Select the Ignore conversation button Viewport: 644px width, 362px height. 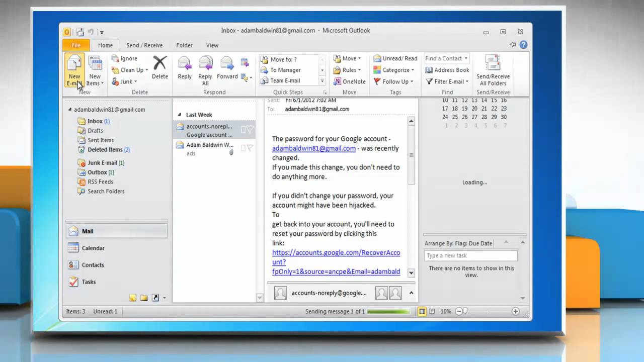click(x=124, y=58)
